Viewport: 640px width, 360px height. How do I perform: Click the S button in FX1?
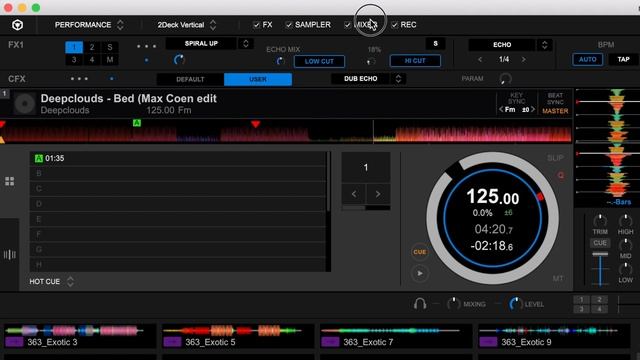[x=436, y=43]
